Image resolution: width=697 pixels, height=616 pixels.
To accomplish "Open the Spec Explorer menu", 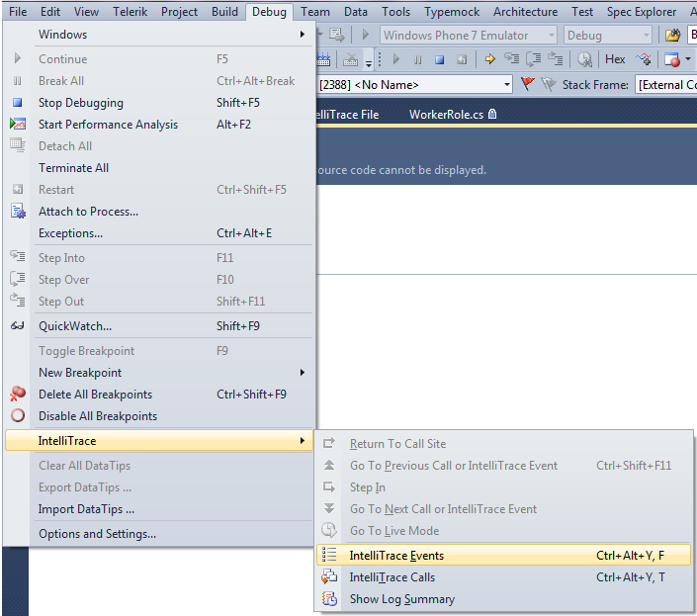I will click(x=642, y=12).
